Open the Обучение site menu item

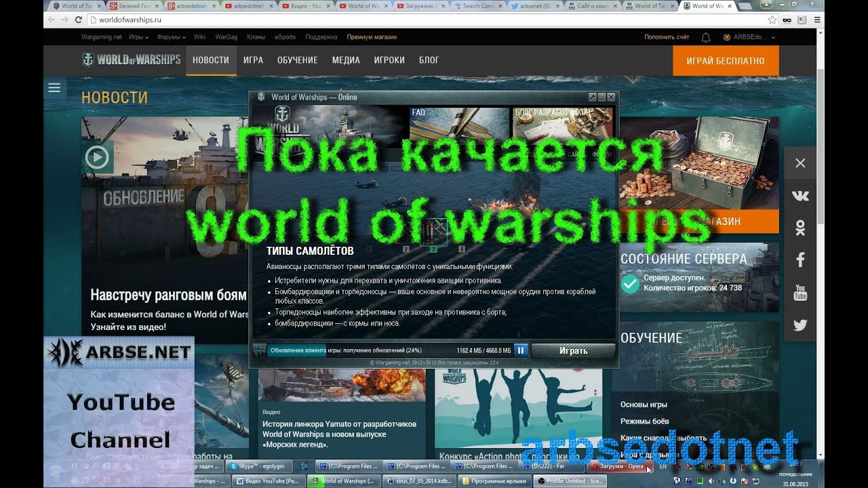297,60
